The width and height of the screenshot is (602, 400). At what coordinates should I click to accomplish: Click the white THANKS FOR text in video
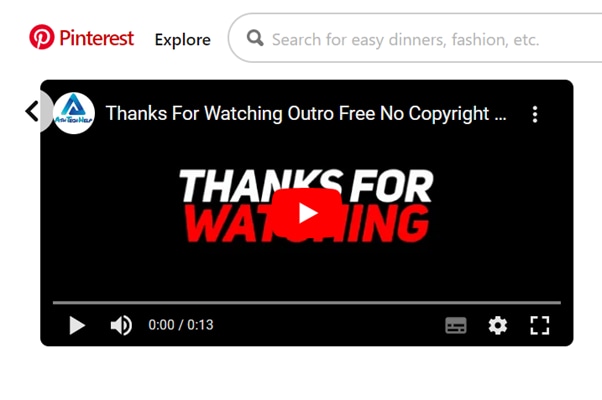(x=306, y=185)
